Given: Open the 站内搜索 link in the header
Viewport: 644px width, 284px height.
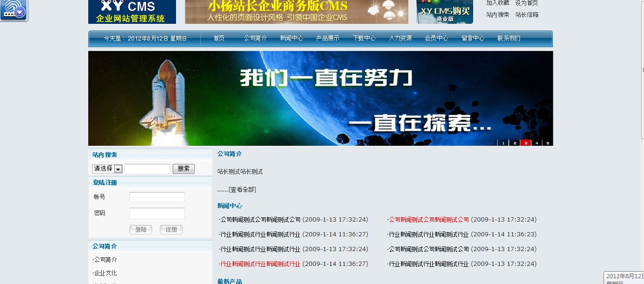Looking at the screenshot, I should click(x=498, y=15).
